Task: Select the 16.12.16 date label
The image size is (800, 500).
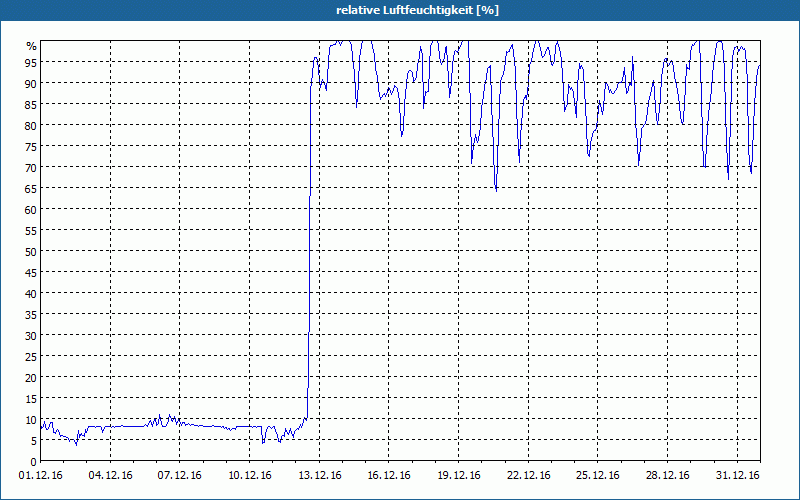Action: click(389, 476)
